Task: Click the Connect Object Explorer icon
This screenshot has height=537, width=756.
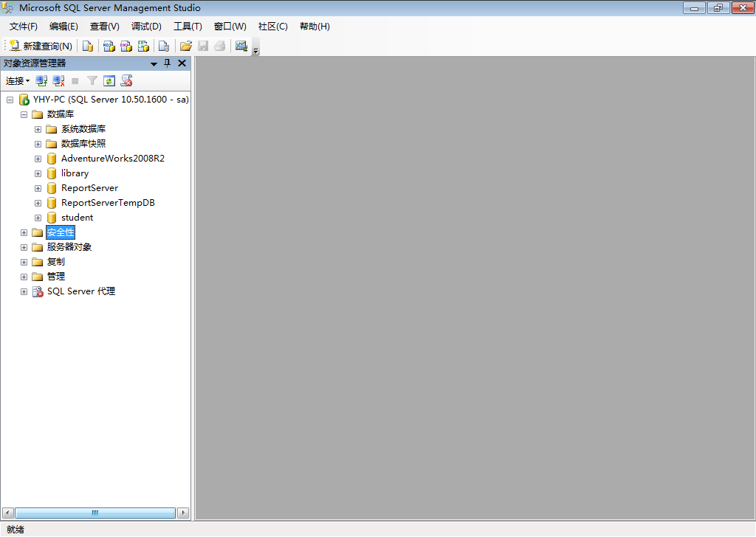Action: click(41, 81)
